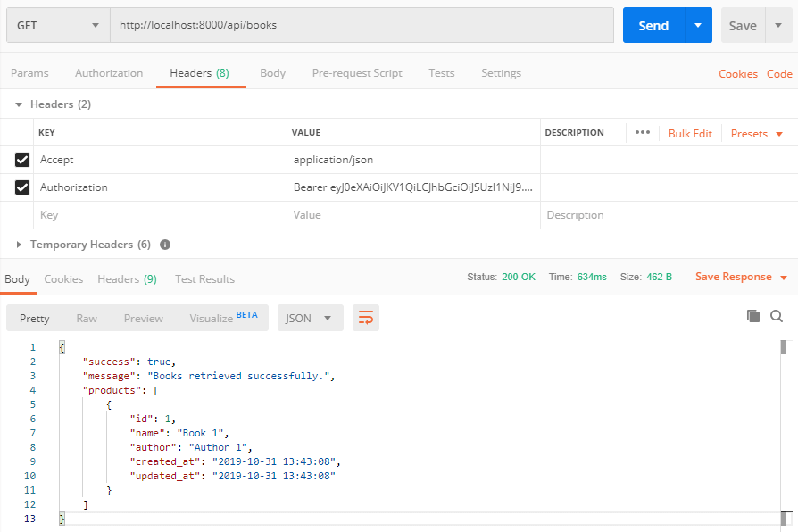Switch to the Params tab
This screenshot has width=798, height=532.
click(x=29, y=73)
